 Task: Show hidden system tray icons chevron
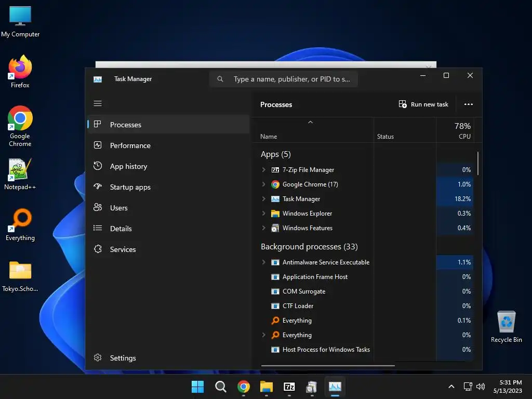point(451,387)
